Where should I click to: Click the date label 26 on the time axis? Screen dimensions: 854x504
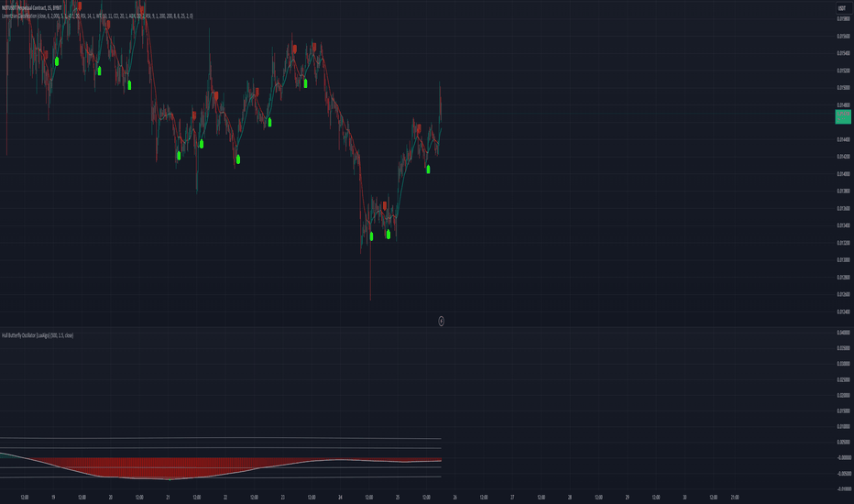pos(454,498)
